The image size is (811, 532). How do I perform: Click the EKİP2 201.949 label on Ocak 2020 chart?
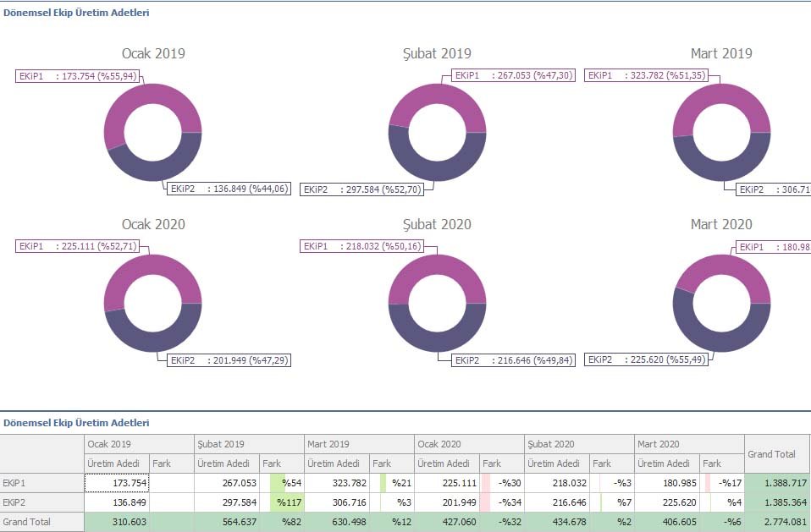(228, 360)
